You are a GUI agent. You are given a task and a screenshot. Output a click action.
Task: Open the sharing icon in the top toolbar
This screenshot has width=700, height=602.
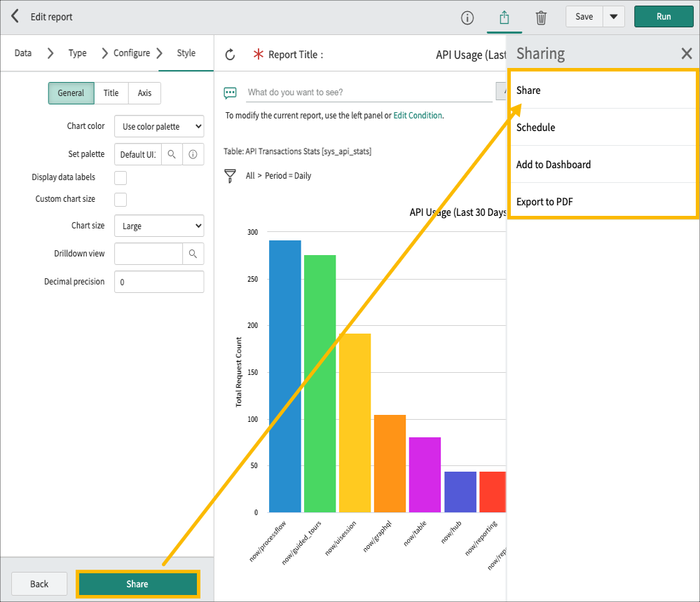[505, 17]
